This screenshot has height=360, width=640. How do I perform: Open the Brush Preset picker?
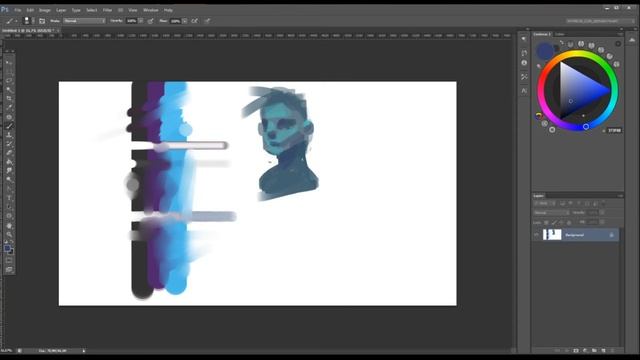28,20
